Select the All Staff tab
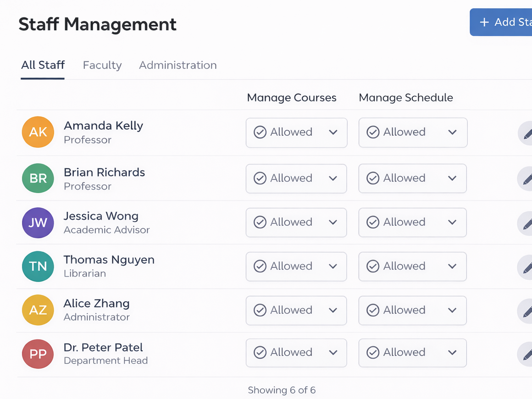Viewport: 532px width, 399px height. (x=43, y=65)
